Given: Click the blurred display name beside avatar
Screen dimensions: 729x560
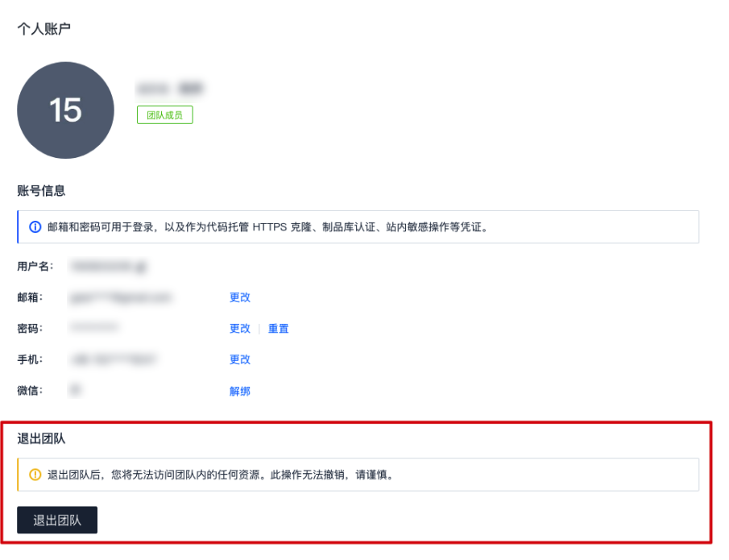Looking at the screenshot, I should 171,89.
